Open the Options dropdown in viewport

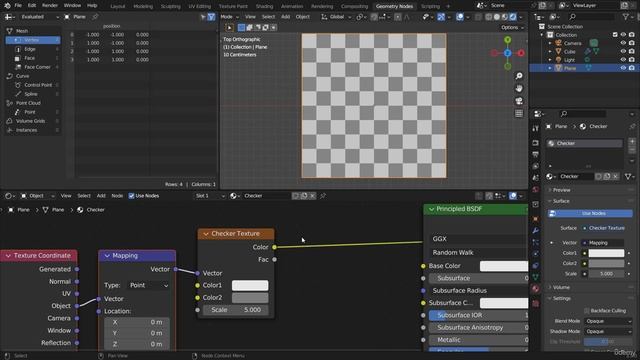tap(512, 27)
